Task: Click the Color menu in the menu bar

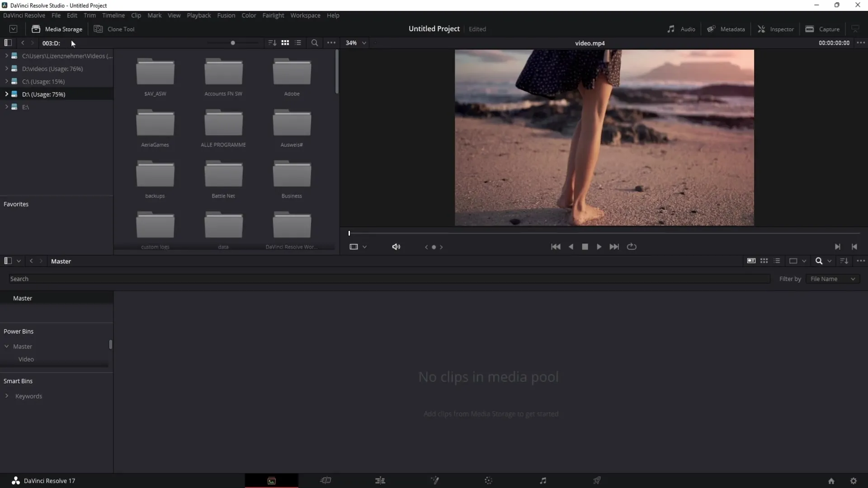Action: tap(249, 15)
